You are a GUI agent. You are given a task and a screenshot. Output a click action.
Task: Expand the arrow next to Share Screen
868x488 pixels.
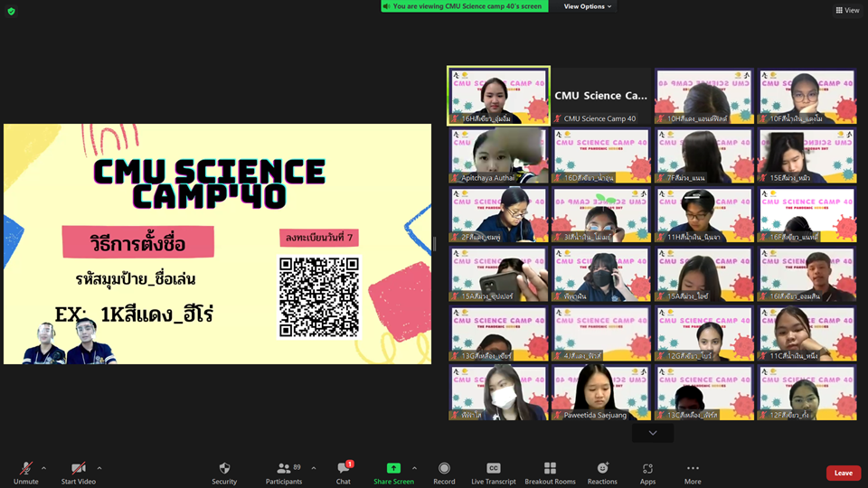click(414, 468)
